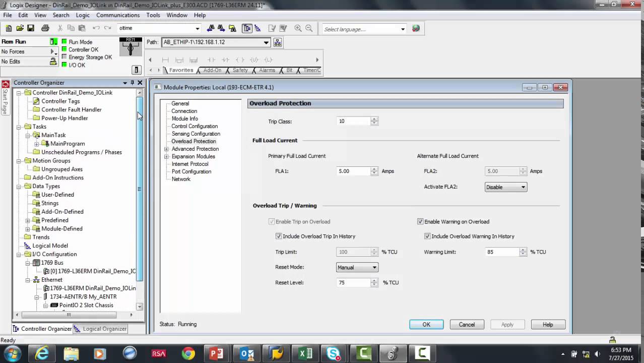Save the project with the floppy disk icon
Screen dimensions: 644x363
coord(31,29)
